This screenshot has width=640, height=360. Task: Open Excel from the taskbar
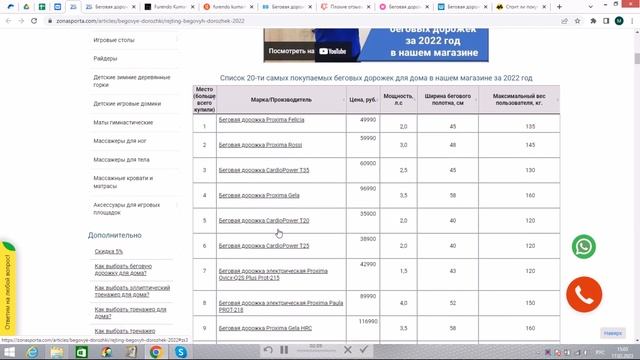click(82, 352)
